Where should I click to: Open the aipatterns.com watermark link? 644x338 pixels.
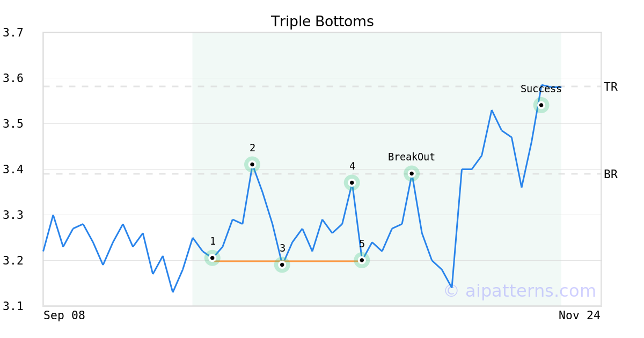click(x=519, y=291)
